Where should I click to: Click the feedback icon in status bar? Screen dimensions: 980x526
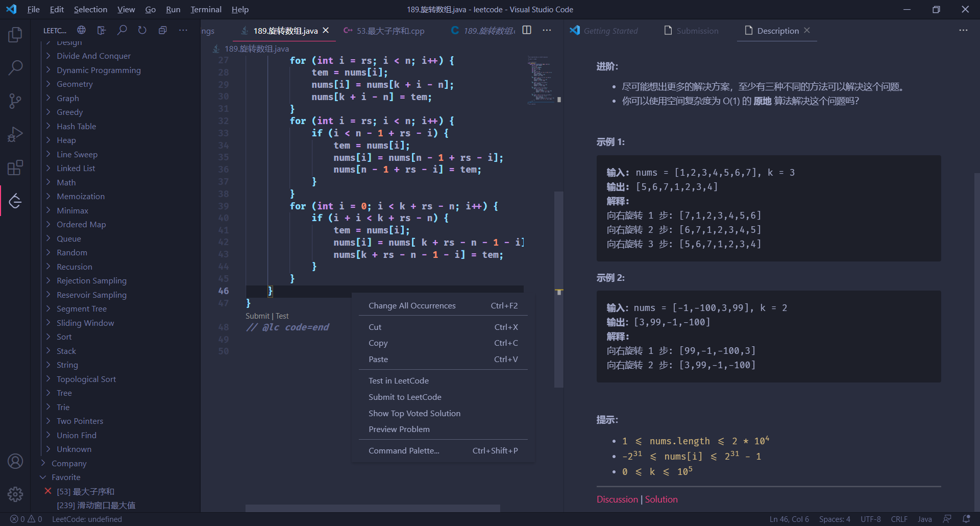click(947, 519)
